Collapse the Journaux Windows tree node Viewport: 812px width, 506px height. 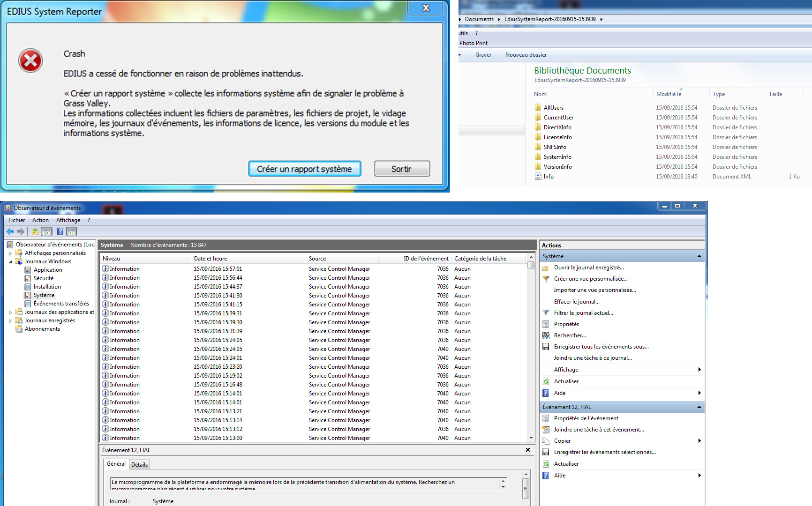coord(10,262)
